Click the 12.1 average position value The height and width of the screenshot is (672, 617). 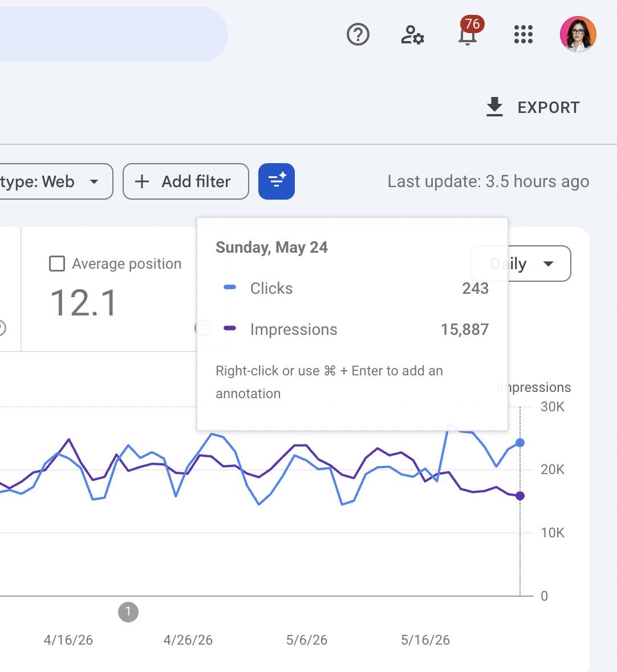pyautogui.click(x=84, y=303)
